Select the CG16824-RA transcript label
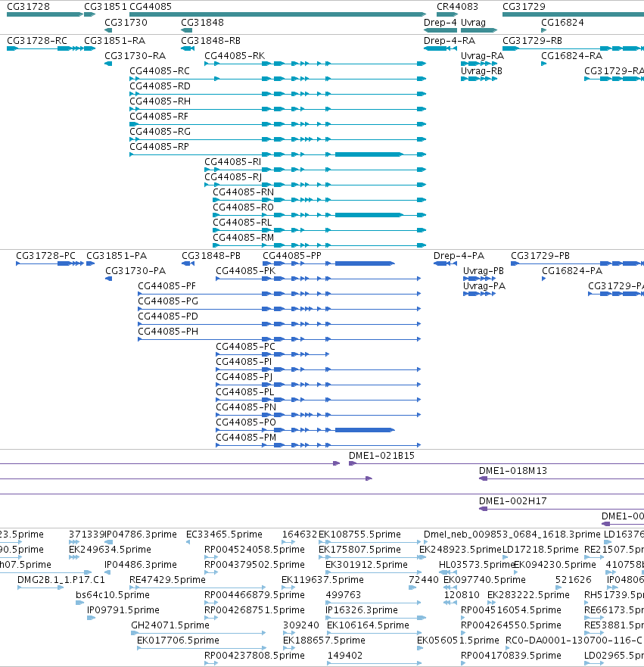Image resolution: width=644 pixels, height=667 pixels. pyautogui.click(x=572, y=56)
